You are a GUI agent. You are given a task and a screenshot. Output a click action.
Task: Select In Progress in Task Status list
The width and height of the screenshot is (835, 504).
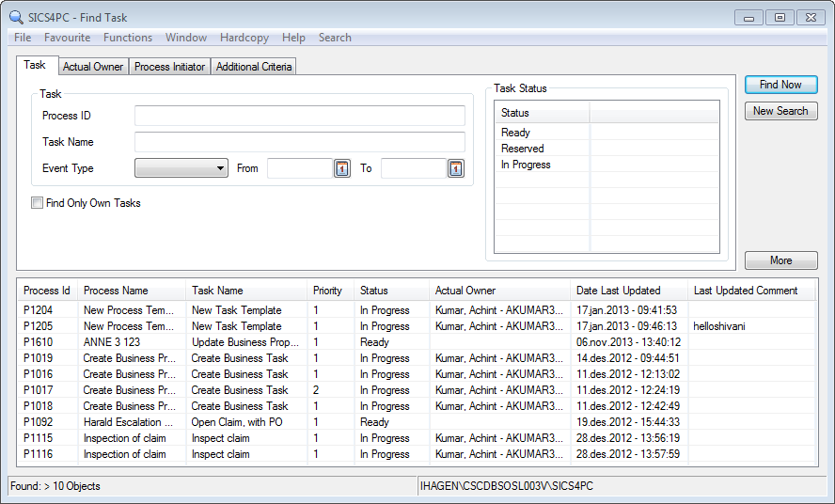(x=607, y=165)
